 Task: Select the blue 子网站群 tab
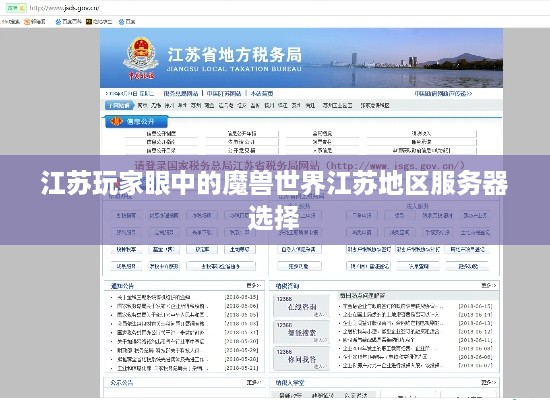click(x=119, y=105)
